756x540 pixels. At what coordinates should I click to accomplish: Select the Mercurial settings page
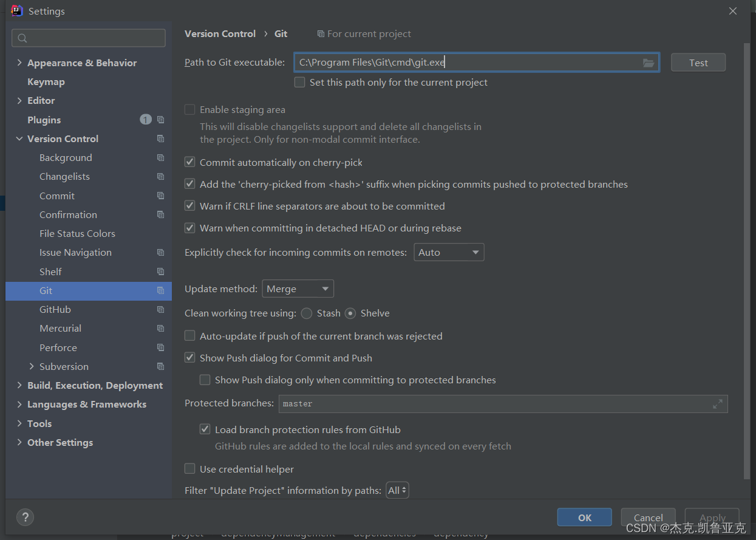[x=60, y=328]
